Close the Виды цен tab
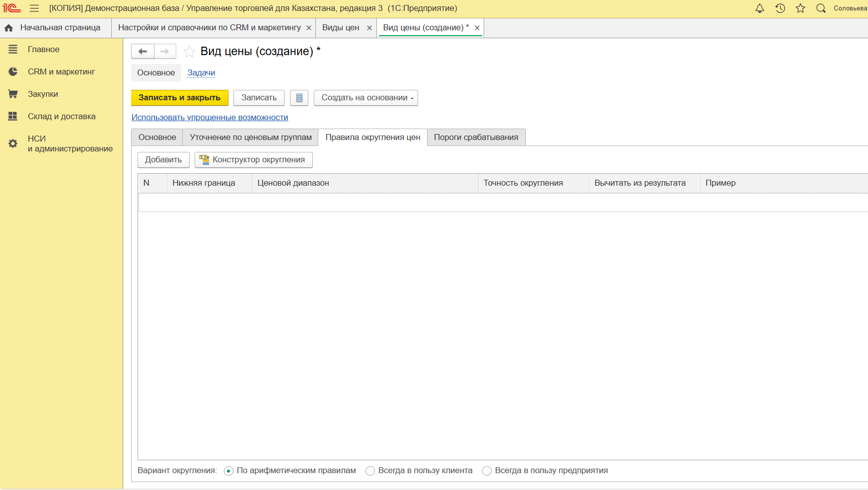This screenshot has width=868, height=490. pos(369,28)
